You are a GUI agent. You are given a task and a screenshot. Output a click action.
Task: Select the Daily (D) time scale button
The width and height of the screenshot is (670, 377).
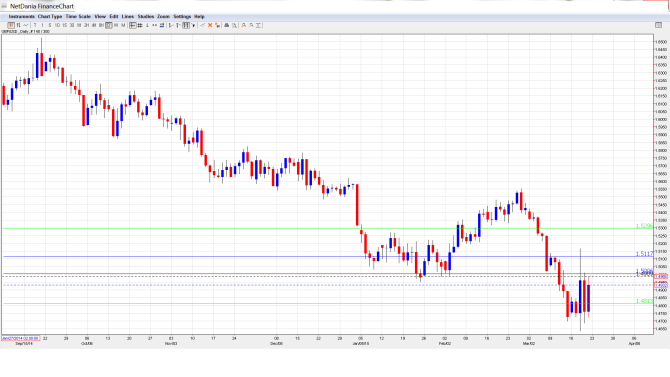(109, 25)
